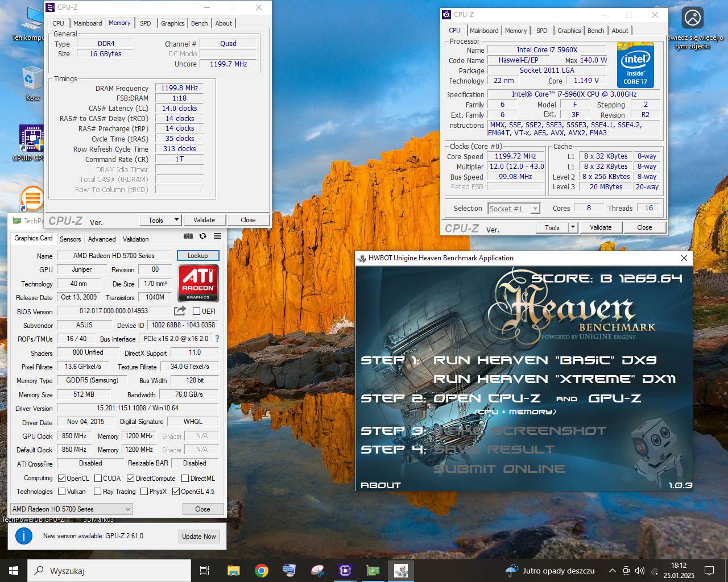728x582 pixels.
Task: Click the GPU-Z refresh icon
Action: pos(202,236)
